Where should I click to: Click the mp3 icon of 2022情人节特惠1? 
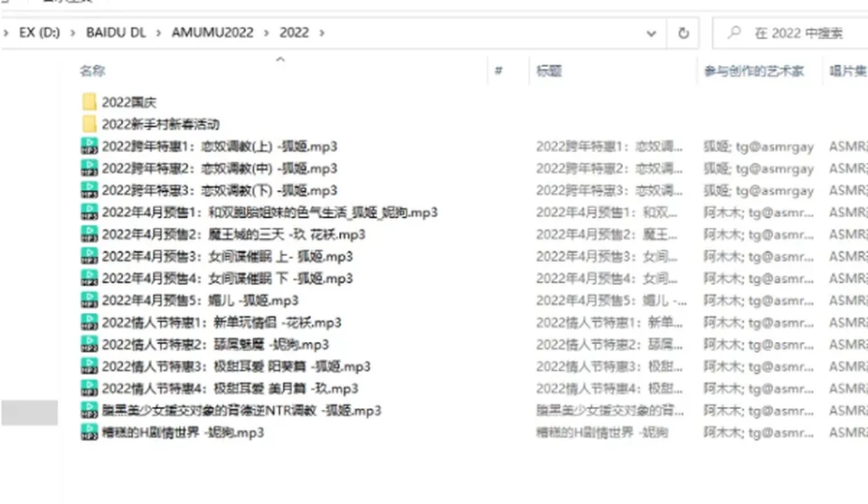pyautogui.click(x=90, y=322)
